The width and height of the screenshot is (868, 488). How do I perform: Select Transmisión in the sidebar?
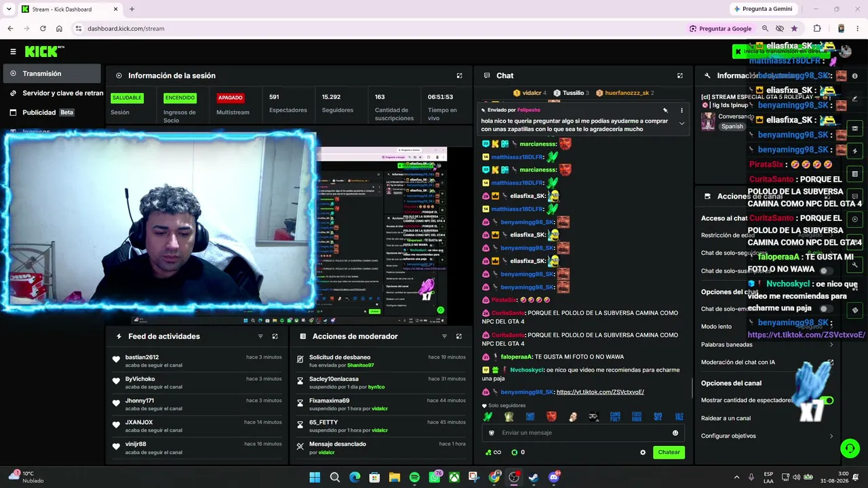52,74
